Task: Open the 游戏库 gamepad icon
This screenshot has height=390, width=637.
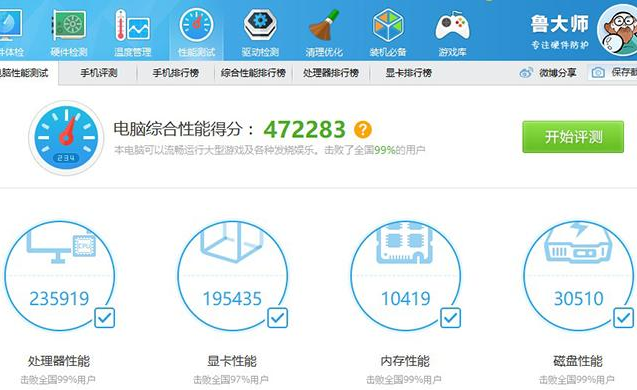Action: [x=452, y=26]
